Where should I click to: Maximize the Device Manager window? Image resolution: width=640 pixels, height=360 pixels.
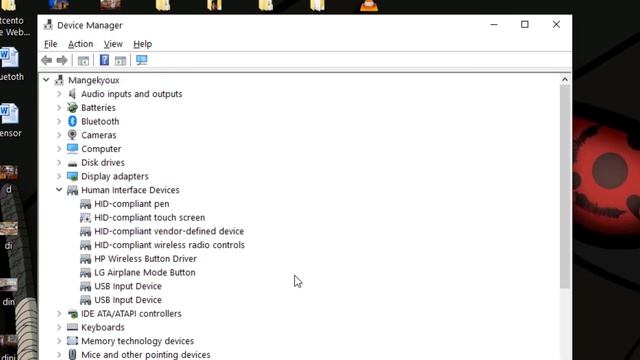click(524, 24)
